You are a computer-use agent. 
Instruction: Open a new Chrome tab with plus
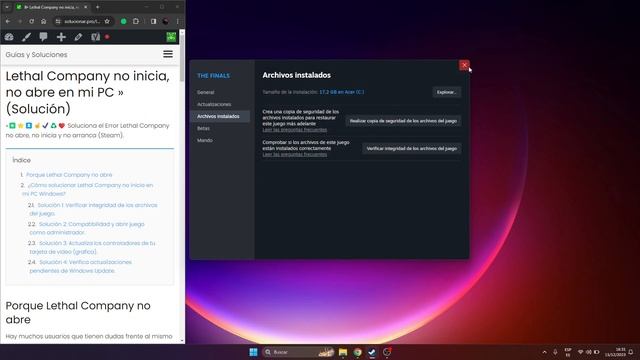point(98,7)
